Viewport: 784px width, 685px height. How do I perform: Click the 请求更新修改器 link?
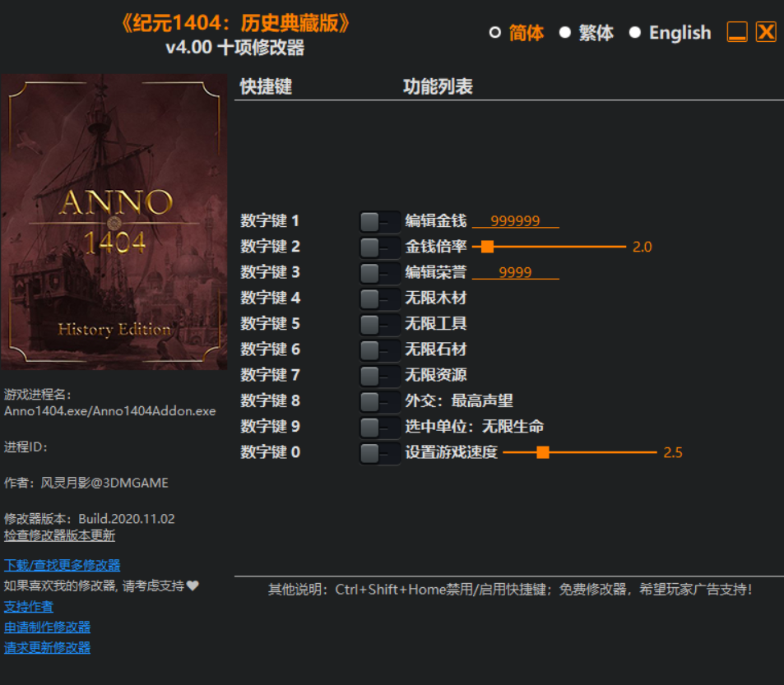coord(47,647)
